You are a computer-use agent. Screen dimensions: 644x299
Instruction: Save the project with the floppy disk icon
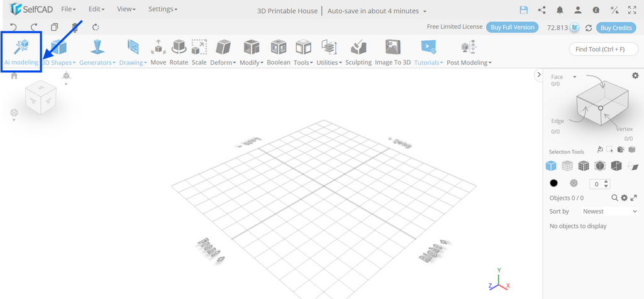(524, 10)
